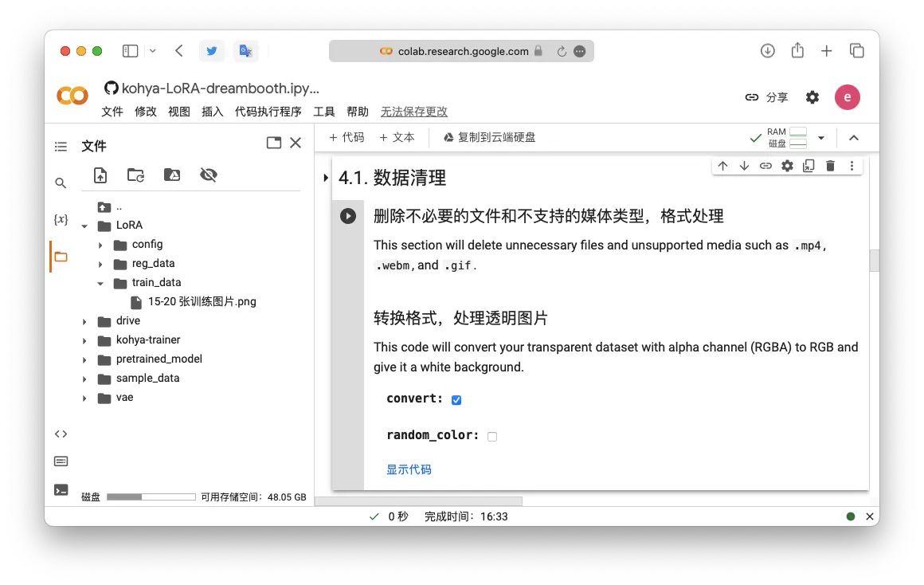Click the 复制到云端硬盘 button
Viewport: 924px width, 585px height.
click(489, 137)
